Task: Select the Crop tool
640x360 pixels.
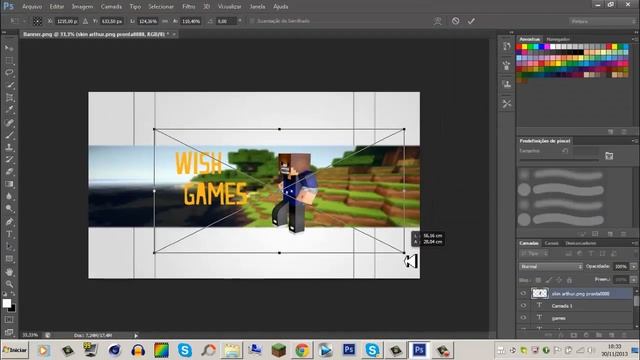Action: click(x=9, y=97)
